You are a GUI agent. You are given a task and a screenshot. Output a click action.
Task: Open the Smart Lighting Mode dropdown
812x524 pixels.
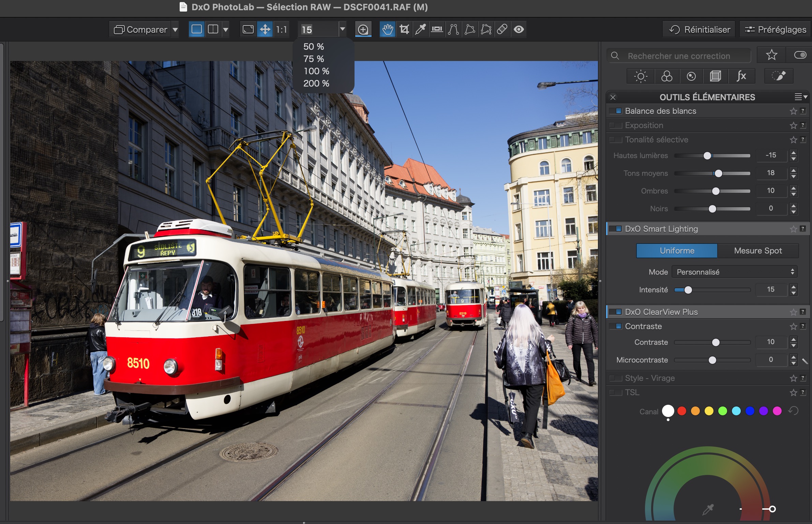[735, 272]
